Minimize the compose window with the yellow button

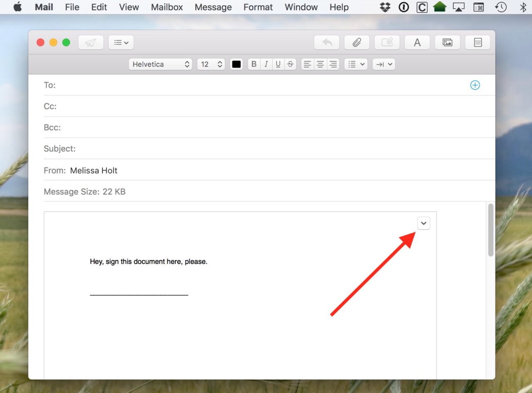53,42
